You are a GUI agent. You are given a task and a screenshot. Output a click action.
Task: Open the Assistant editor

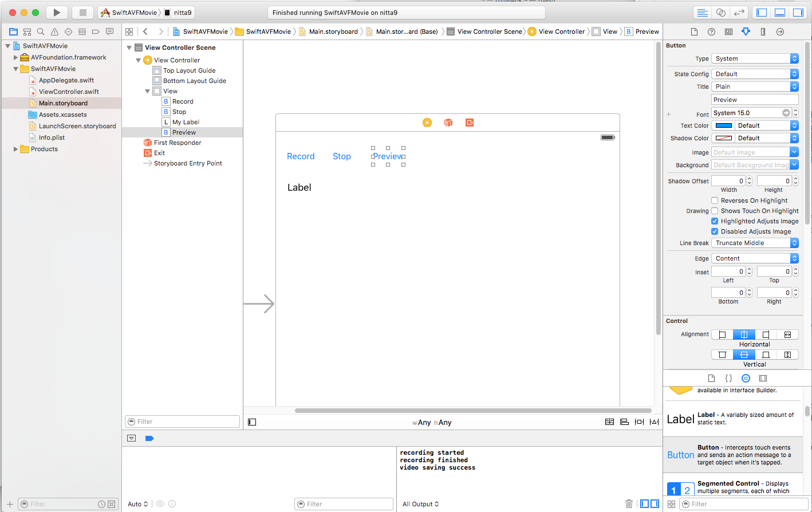[721, 13]
